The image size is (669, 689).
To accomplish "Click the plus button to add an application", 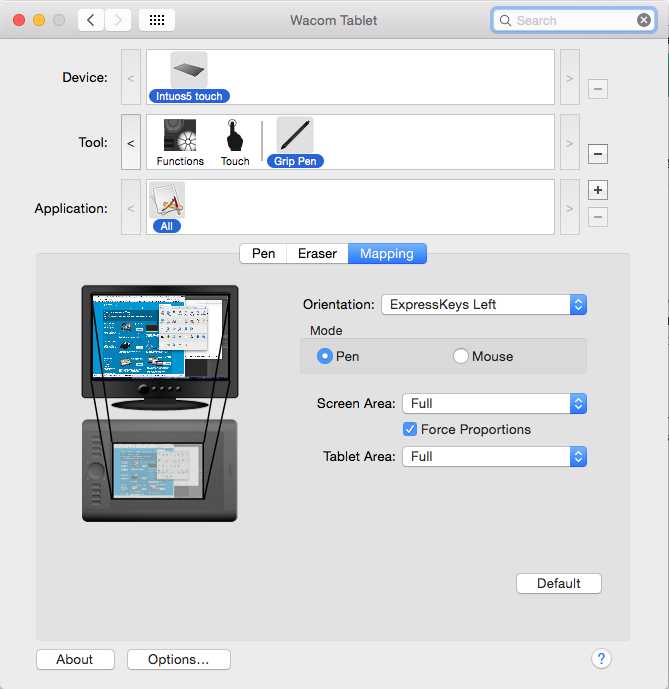I will pyautogui.click(x=598, y=190).
